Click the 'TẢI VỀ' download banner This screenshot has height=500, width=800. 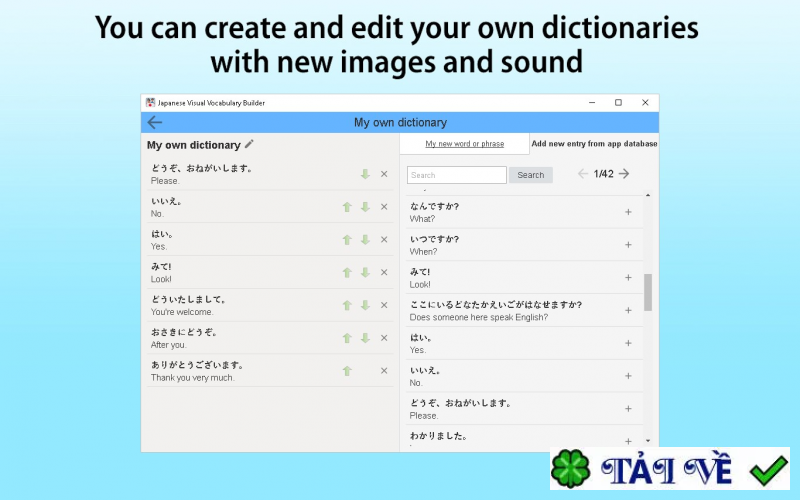(x=670, y=469)
